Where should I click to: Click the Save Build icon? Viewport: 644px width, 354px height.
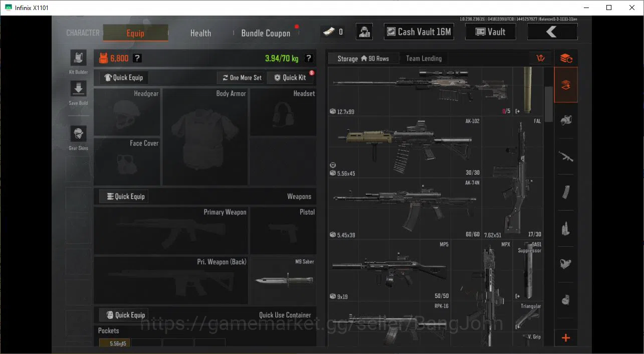pos(78,89)
